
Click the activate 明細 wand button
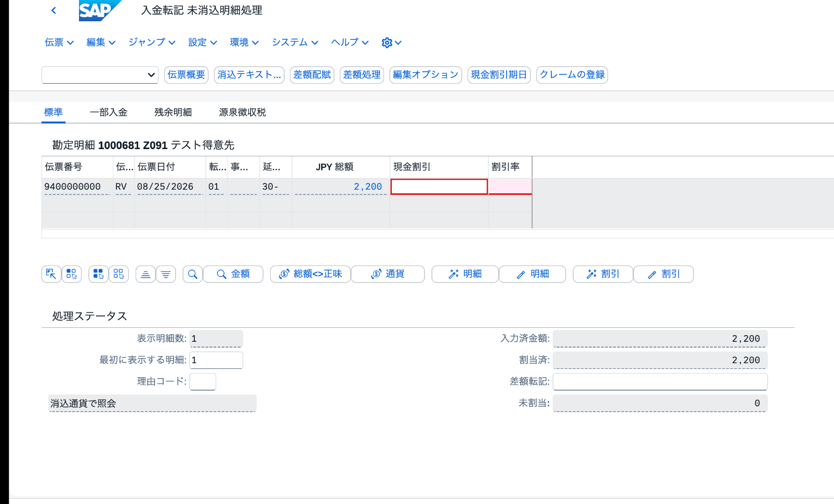465,274
